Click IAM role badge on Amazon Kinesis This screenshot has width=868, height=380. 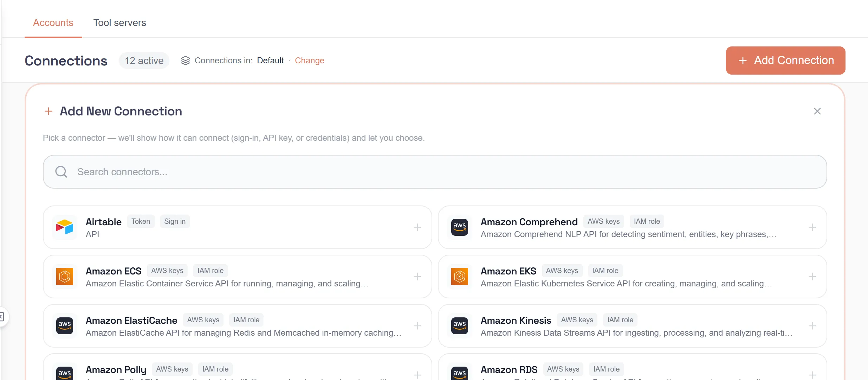pos(620,320)
